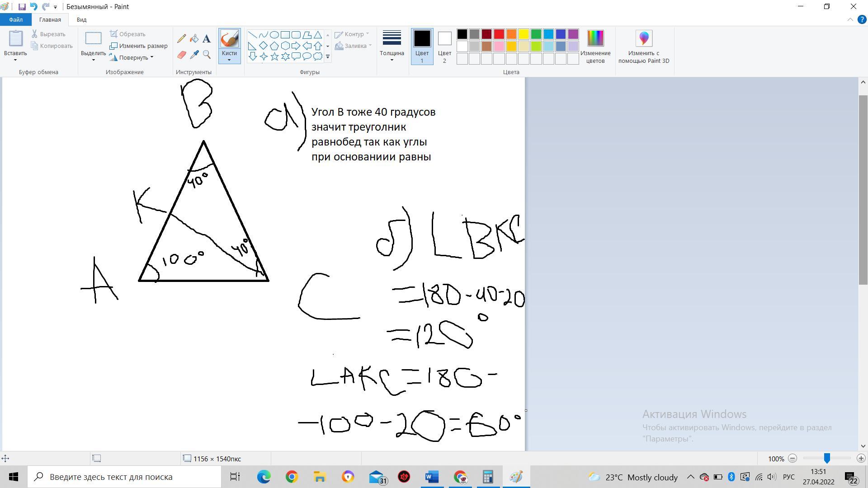The image size is (868, 488).
Task: Select the Fill with color bucket tool
Action: (194, 39)
